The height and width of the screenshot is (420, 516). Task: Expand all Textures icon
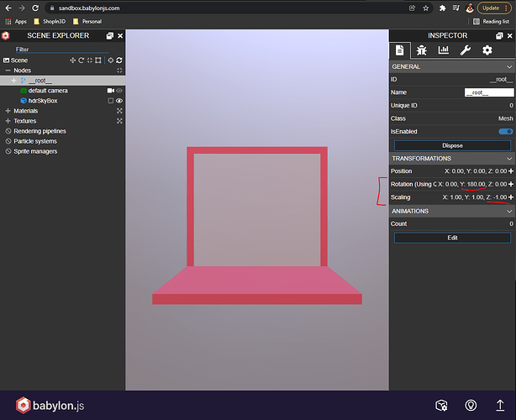pos(119,121)
